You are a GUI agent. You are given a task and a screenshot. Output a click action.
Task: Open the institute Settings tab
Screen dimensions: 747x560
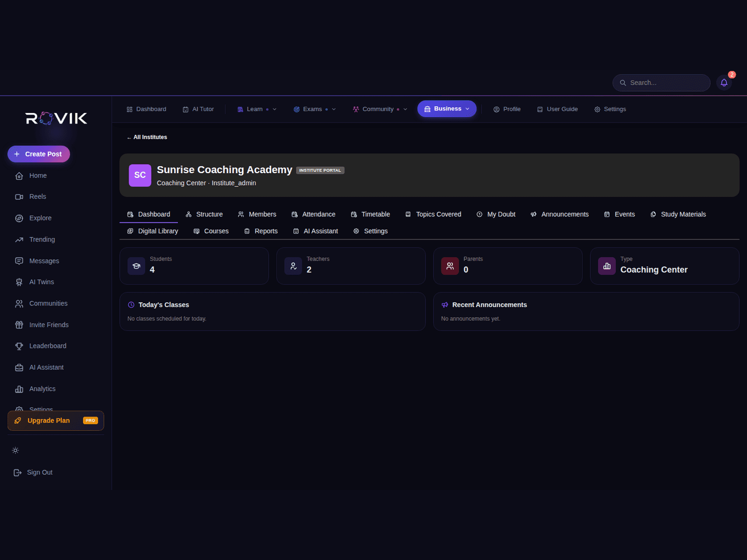tap(370, 231)
